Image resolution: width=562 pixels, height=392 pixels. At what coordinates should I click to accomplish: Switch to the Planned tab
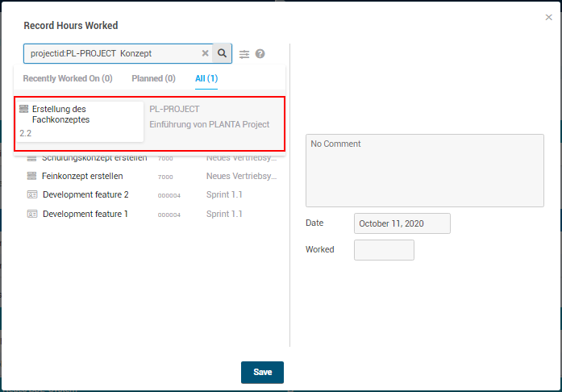pyautogui.click(x=153, y=78)
